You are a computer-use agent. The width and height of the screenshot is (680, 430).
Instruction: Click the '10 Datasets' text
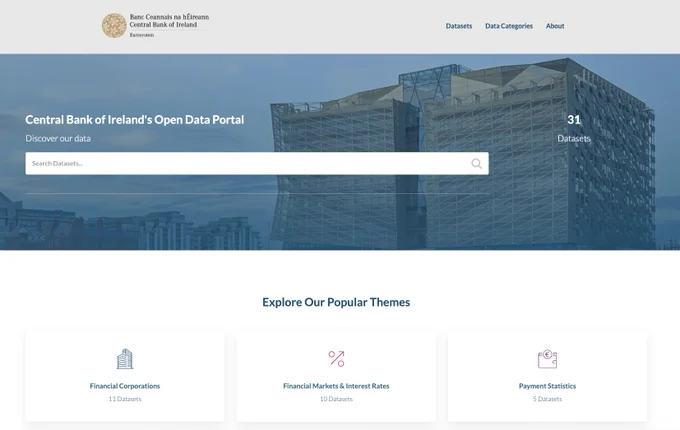pyautogui.click(x=336, y=399)
